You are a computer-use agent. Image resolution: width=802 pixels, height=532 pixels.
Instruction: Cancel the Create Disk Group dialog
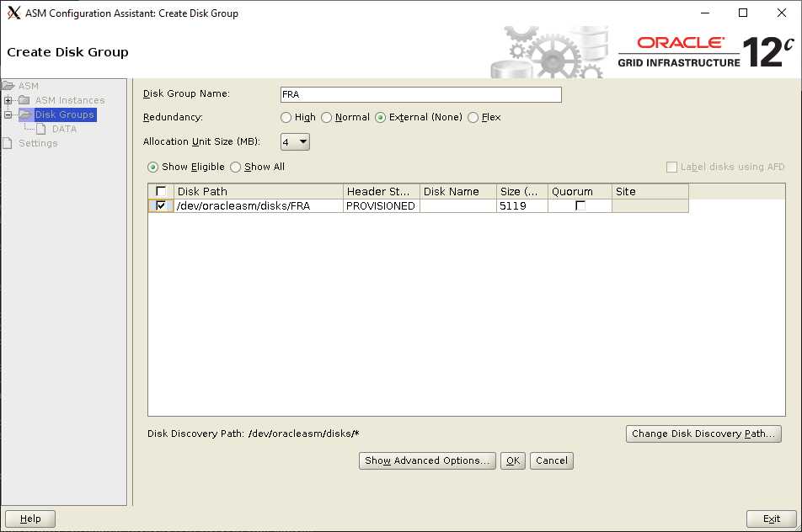point(551,461)
